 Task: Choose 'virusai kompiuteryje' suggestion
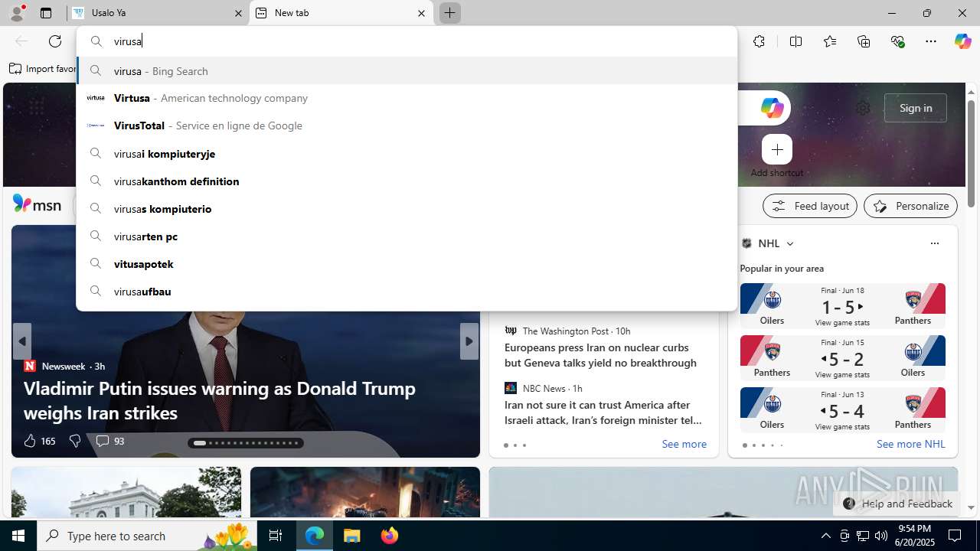407,154
